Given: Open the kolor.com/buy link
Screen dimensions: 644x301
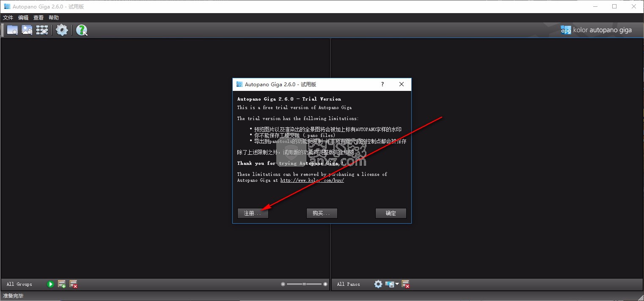Looking at the screenshot, I should point(312,180).
